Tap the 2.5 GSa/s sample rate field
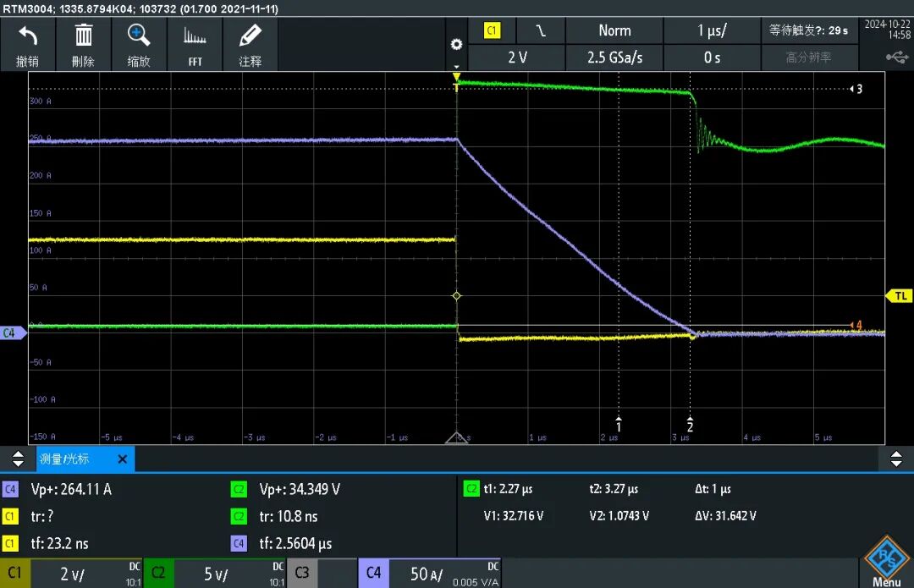The height and width of the screenshot is (588, 914). (x=614, y=58)
